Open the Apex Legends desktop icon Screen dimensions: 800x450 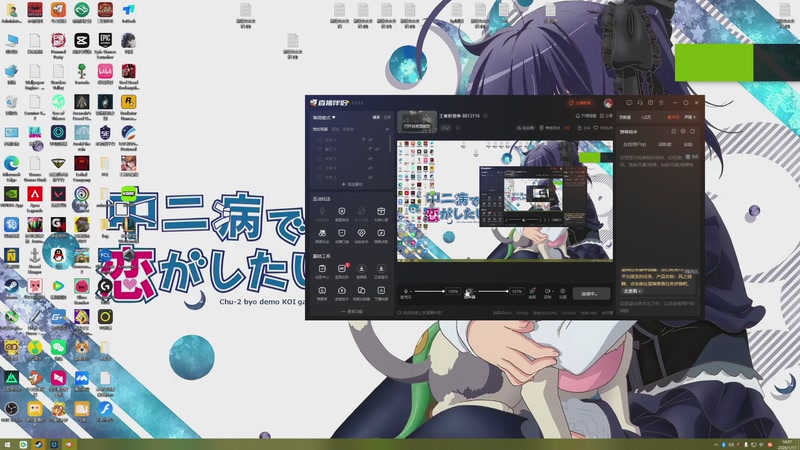tap(35, 198)
